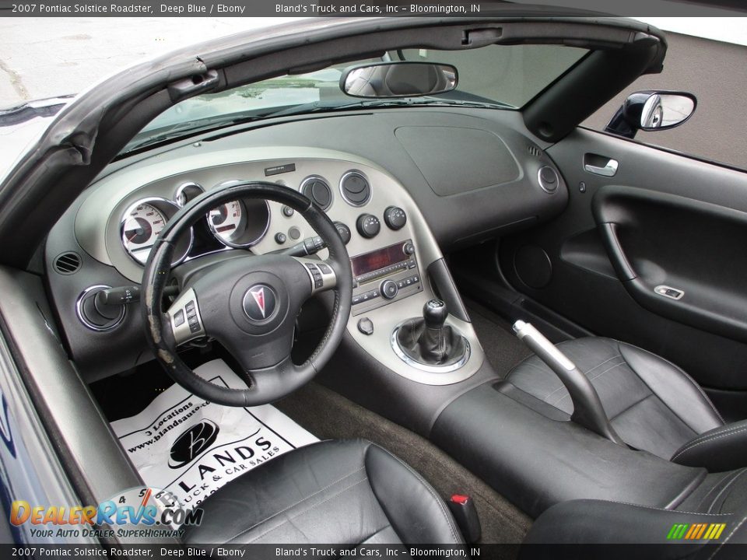Click the rearview mirror
The width and height of the screenshot is (747, 560).
point(398,79)
